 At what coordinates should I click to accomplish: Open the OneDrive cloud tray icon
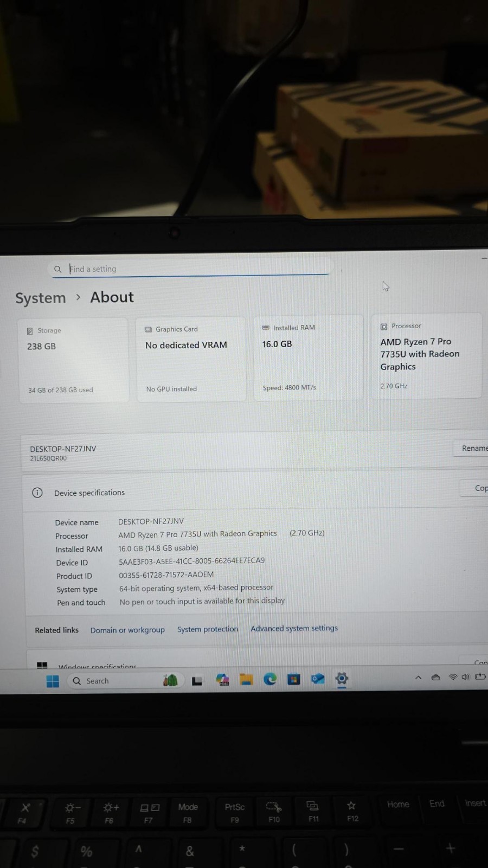436,677
